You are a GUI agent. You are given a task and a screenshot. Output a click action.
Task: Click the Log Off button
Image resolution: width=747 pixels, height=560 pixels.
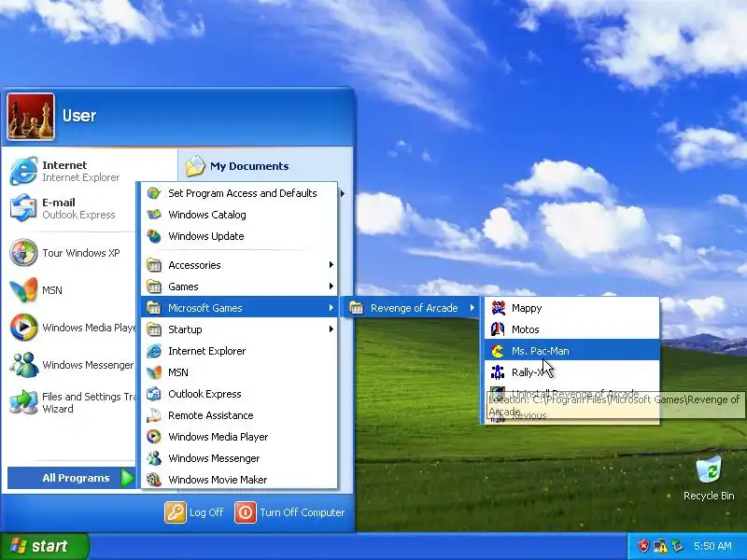pos(194,512)
